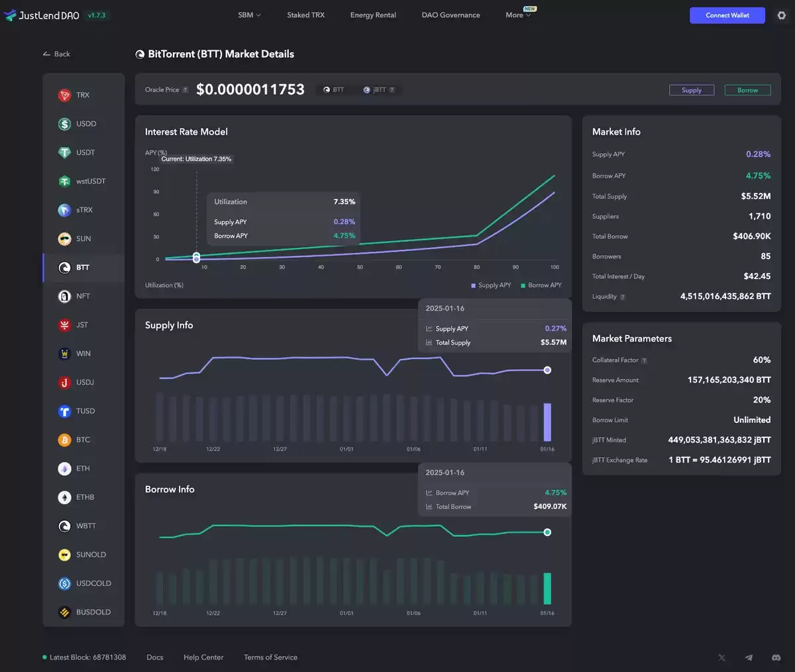This screenshot has width=795, height=672.
Task: Select the wstUSDT token icon
Action: pyautogui.click(x=64, y=182)
